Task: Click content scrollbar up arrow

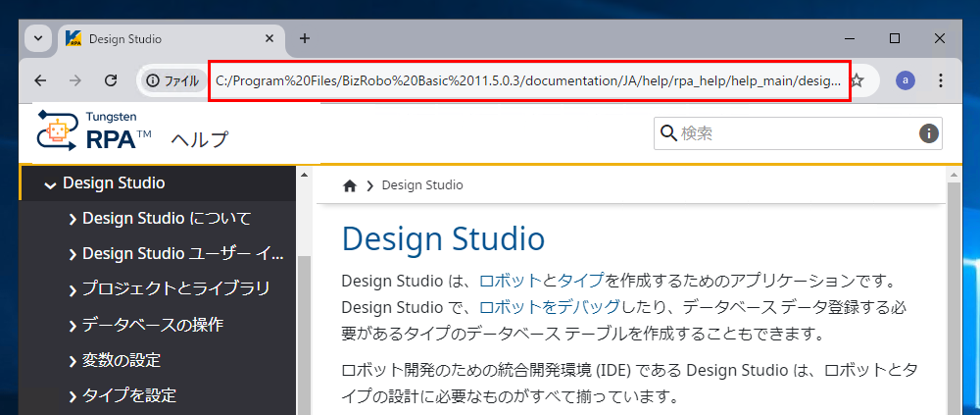Action: pyautogui.click(x=954, y=175)
